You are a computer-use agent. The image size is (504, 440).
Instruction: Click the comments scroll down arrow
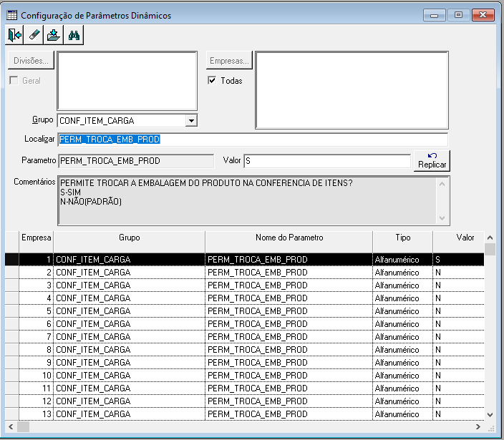pos(442,217)
